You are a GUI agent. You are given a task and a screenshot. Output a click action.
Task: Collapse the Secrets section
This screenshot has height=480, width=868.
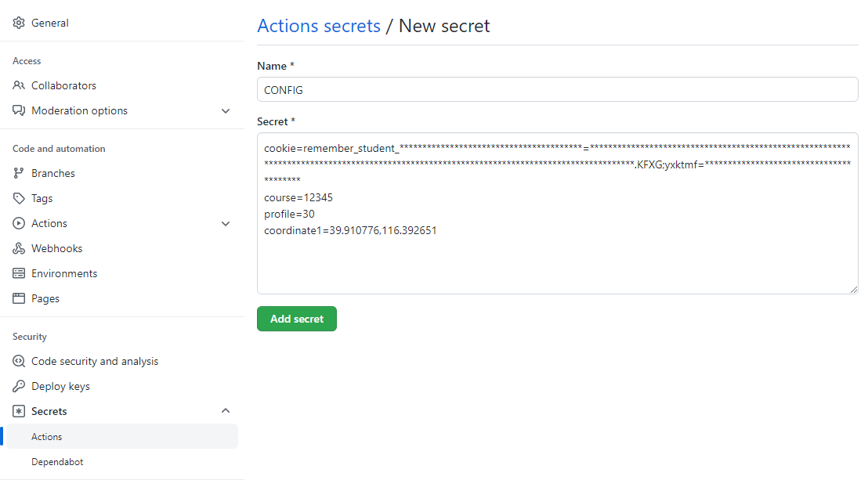[226, 410]
